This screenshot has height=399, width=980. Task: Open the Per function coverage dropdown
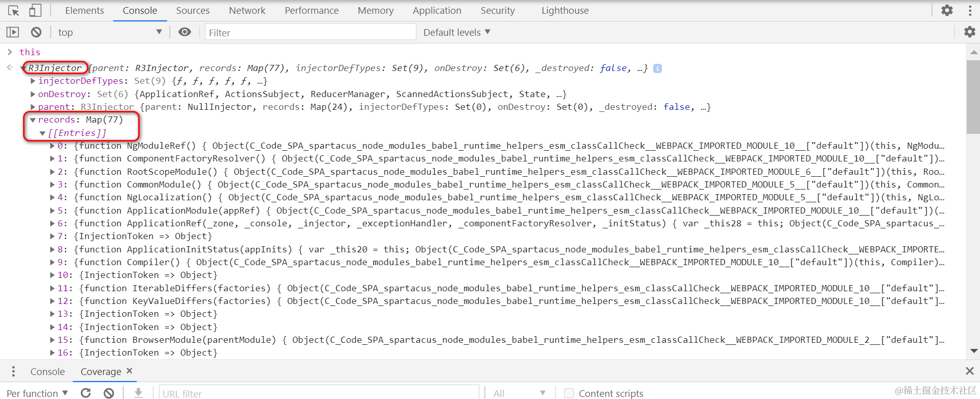(37, 393)
